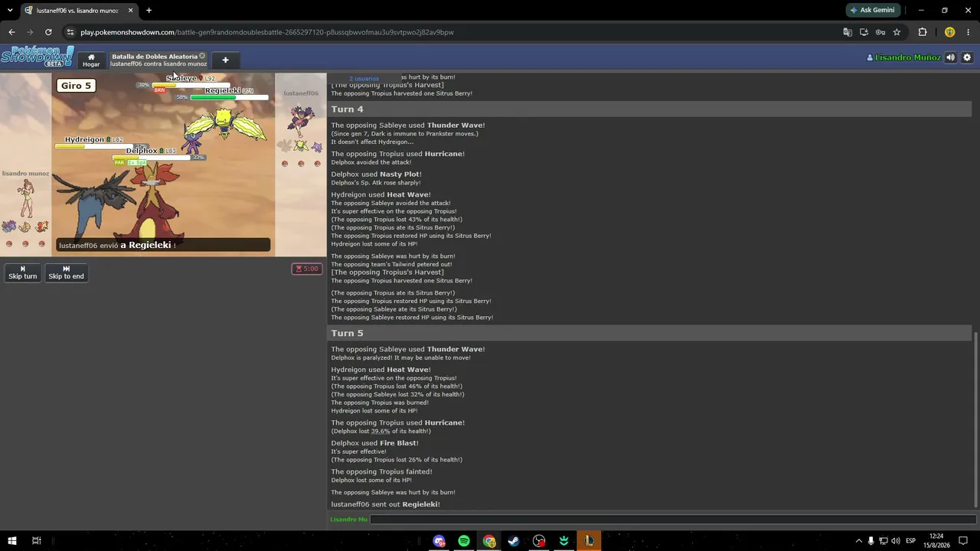980x551 pixels.
Task: Open Steam from the taskbar
Action: (514, 541)
